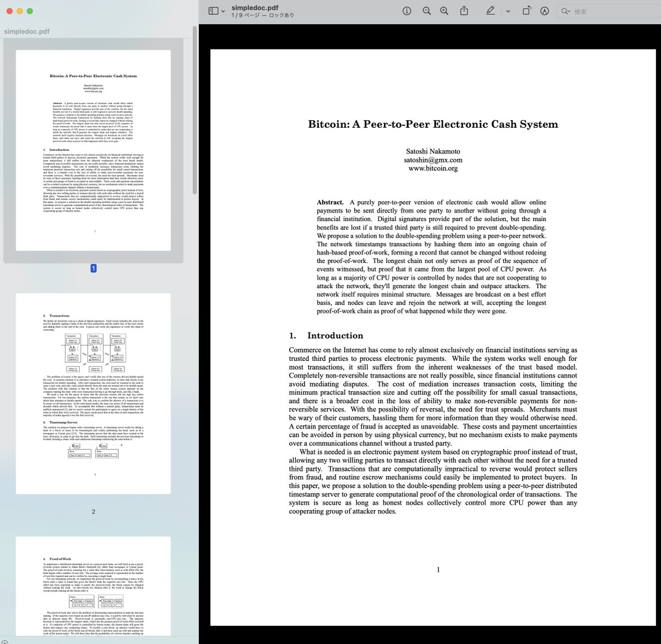Click the green full-screen button

coord(30,11)
